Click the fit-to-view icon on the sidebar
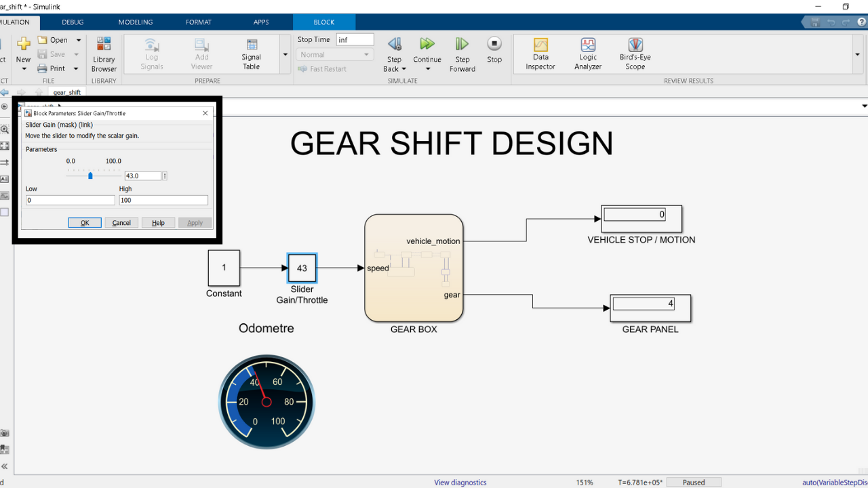This screenshot has height=488, width=868. point(4,145)
